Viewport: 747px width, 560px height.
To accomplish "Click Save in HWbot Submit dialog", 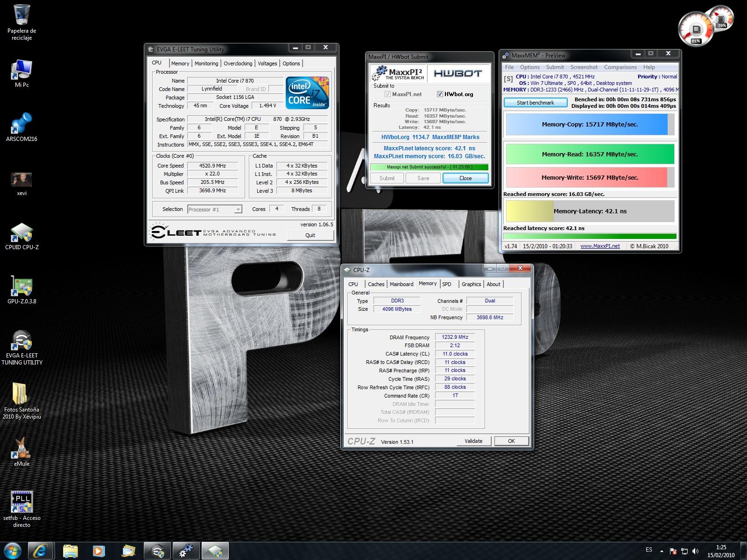I will click(423, 178).
